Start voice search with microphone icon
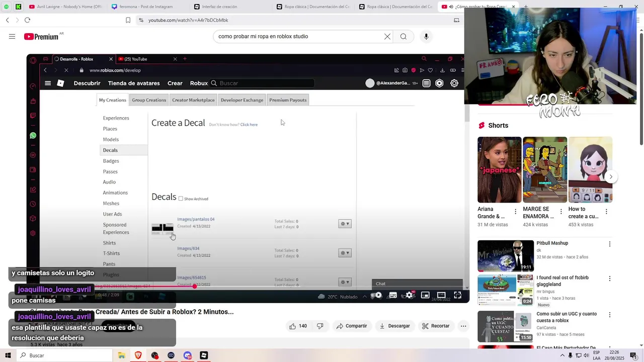The height and width of the screenshot is (362, 644). point(426,36)
